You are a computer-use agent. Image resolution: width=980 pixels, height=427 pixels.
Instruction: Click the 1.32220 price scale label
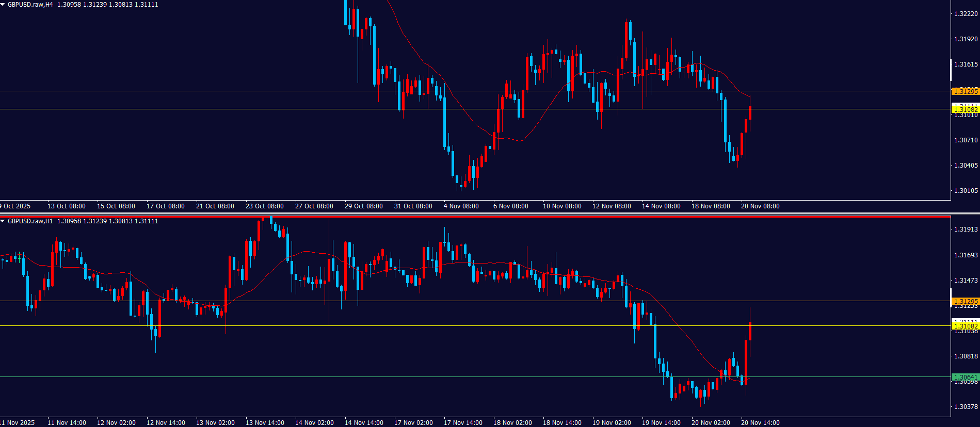pos(966,14)
